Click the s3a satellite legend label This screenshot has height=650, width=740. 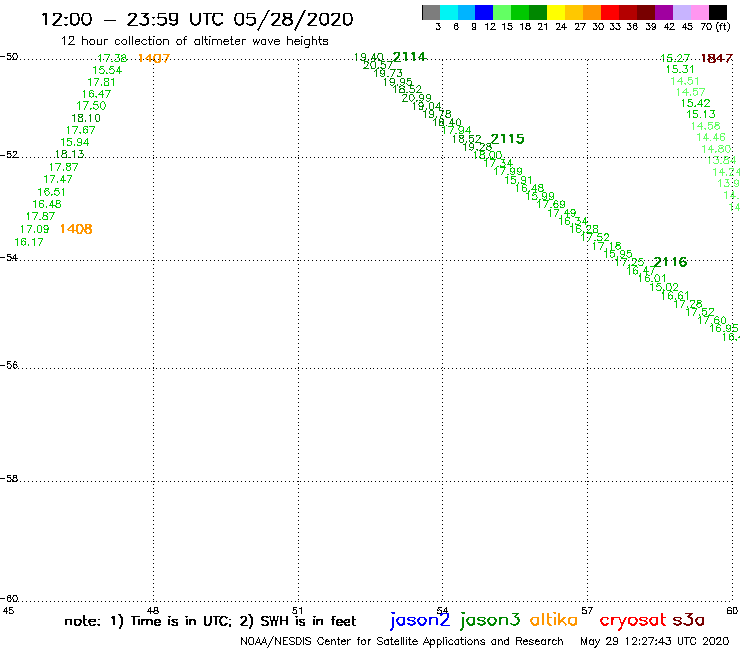coord(688,620)
